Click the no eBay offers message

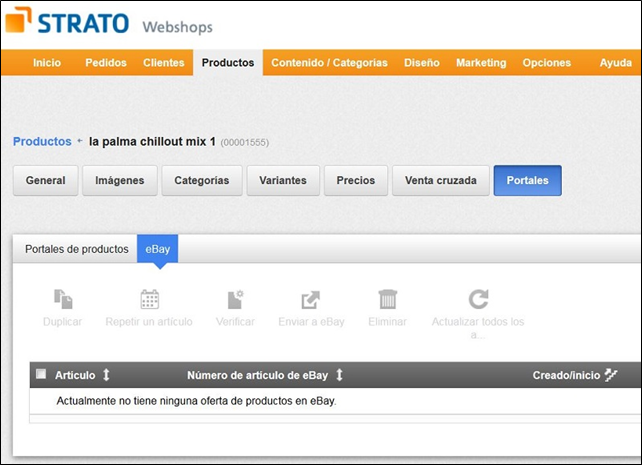(x=196, y=401)
